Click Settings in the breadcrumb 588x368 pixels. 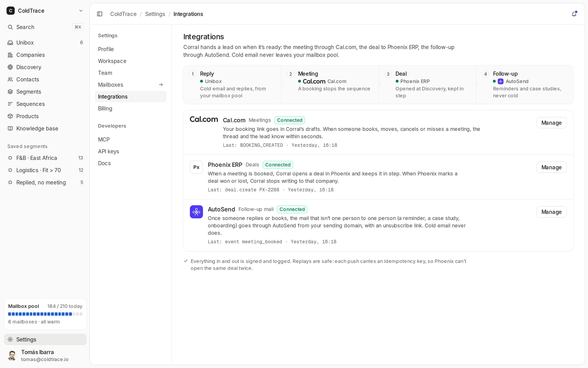155,14
